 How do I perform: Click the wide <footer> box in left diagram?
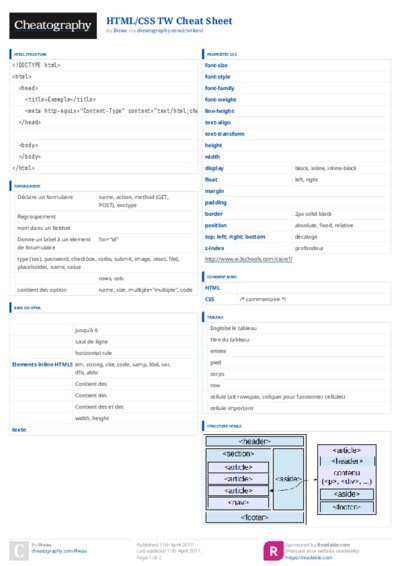click(x=255, y=517)
